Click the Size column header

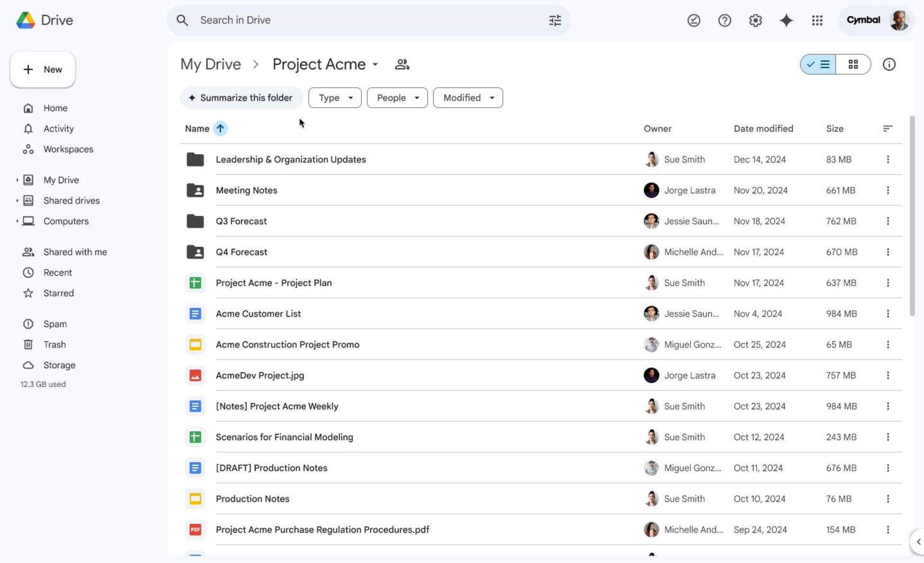(834, 128)
